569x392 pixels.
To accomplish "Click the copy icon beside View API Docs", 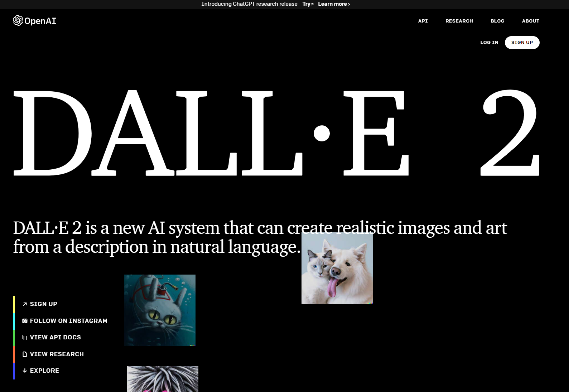I will click(x=25, y=337).
